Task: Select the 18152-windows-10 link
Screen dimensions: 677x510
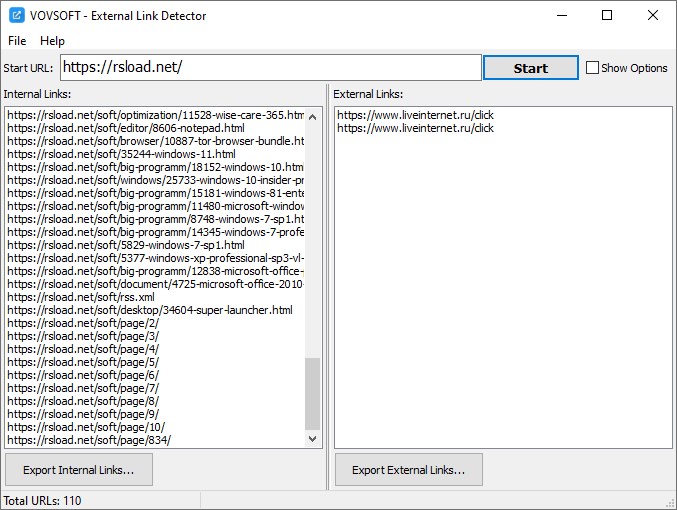Action: (x=155, y=167)
